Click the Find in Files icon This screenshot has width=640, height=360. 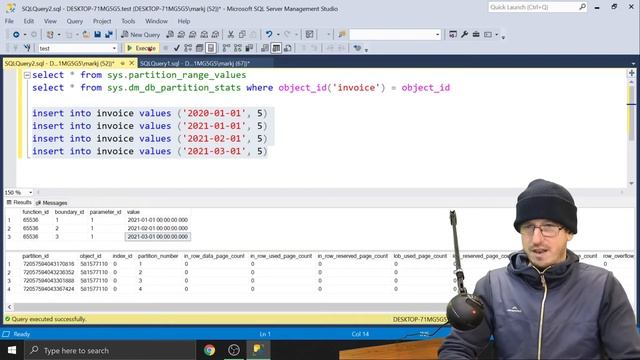[x=342, y=35]
